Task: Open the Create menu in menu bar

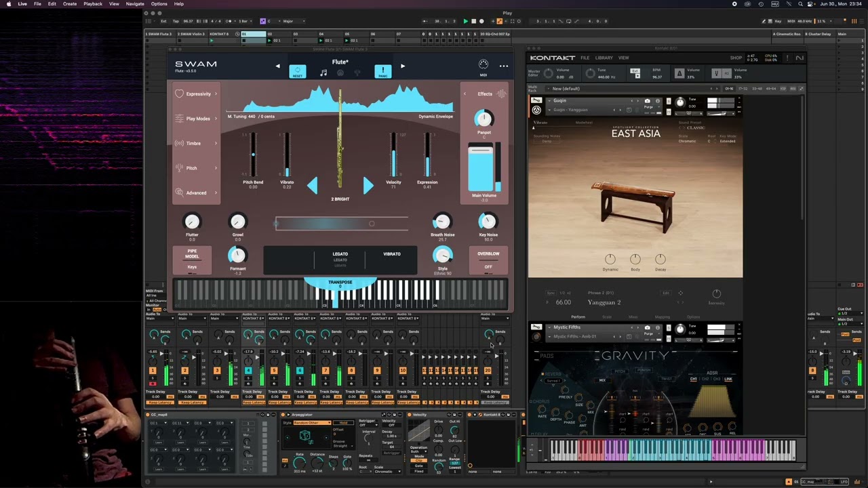Action: [70, 4]
